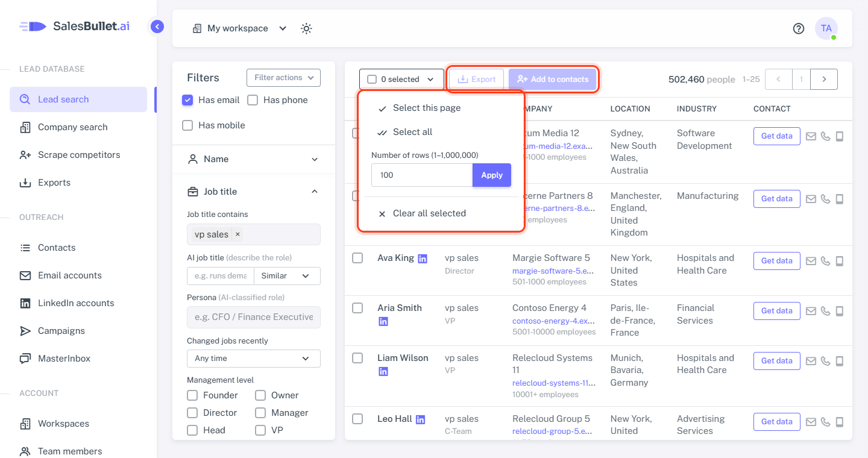Viewport: 868px width, 458px height.
Task: Click mobile icon in Liam Wilson's row
Action: (x=840, y=361)
